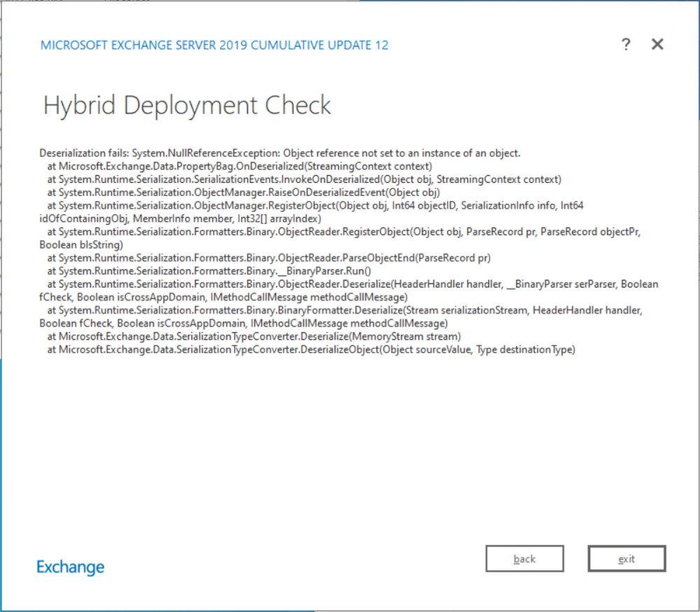Image resolution: width=700 pixels, height=612 pixels.
Task: Open help with the question mark icon
Action: (x=626, y=44)
